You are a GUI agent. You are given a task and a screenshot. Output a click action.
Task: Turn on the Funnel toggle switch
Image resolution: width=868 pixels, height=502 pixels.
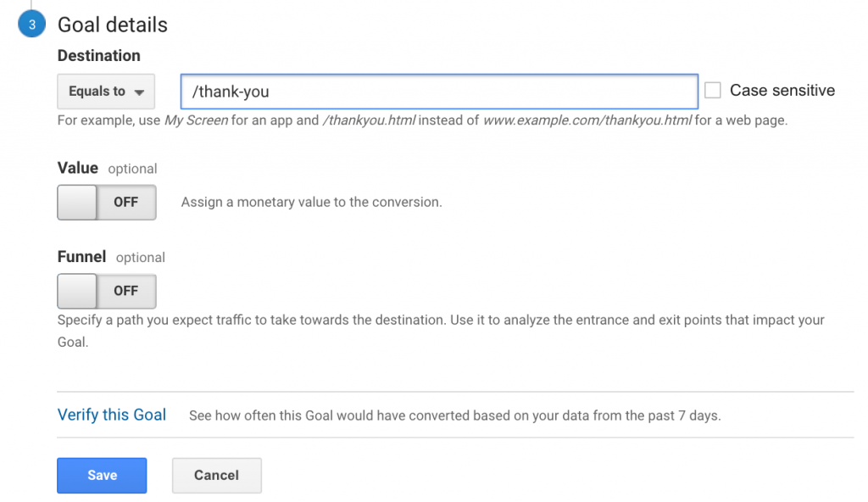tap(107, 291)
